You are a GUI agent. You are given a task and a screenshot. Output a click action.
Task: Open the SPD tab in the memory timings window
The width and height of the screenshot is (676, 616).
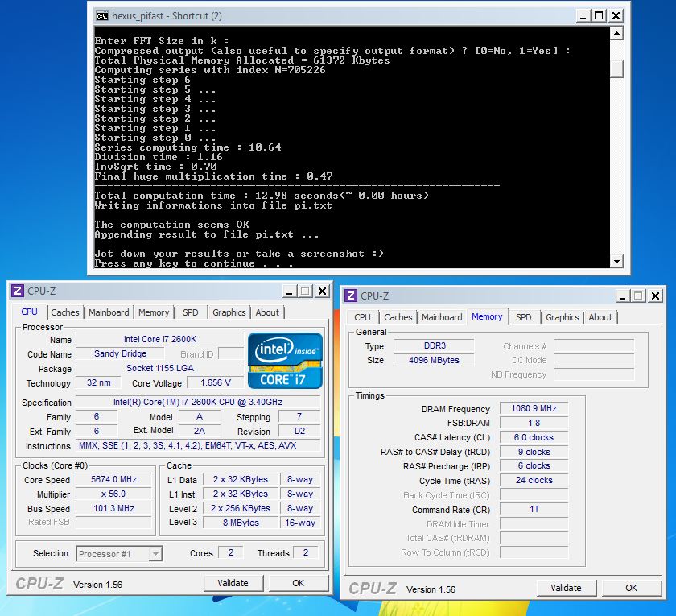[523, 317]
